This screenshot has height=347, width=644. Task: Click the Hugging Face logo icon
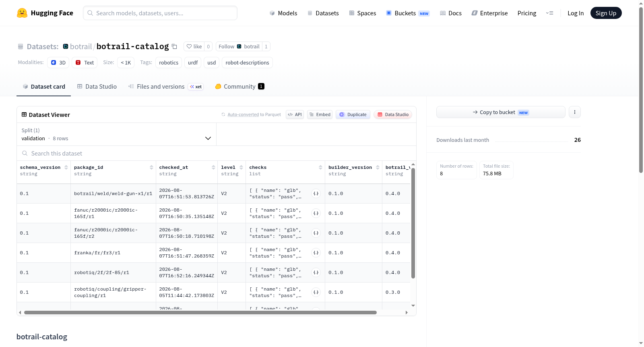pos(22,13)
